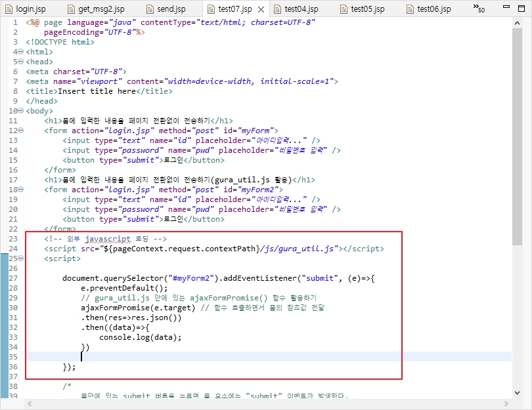The height and width of the screenshot is (410, 532).
Task: Click the gura_util.js script src line
Action: click(x=213, y=249)
